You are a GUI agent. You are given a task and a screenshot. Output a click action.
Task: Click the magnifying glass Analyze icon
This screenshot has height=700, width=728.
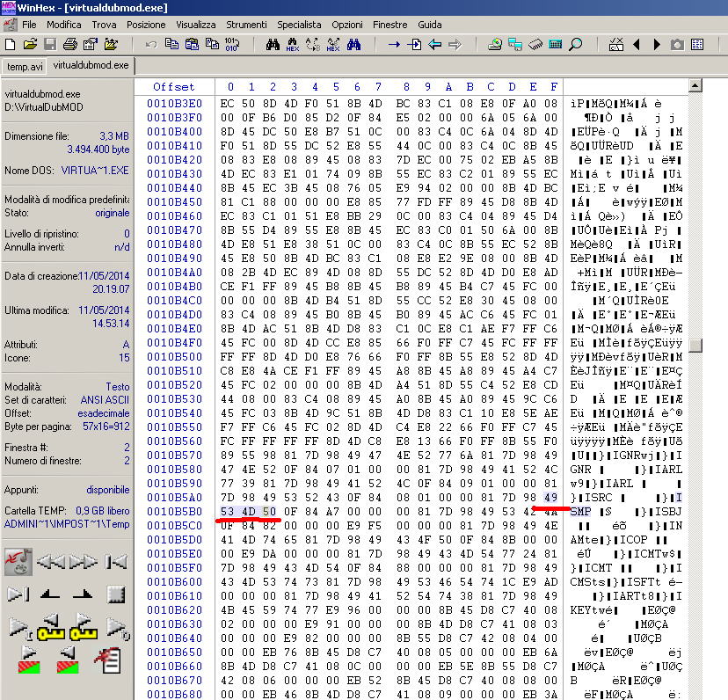coord(576,45)
